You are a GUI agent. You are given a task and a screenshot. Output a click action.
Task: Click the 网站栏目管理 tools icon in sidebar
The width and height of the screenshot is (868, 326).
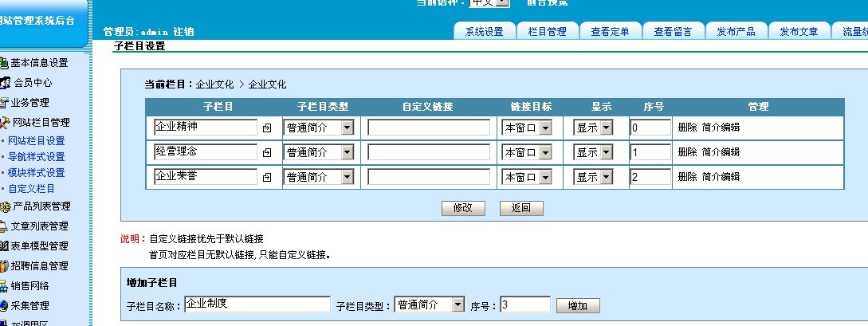click(5, 122)
